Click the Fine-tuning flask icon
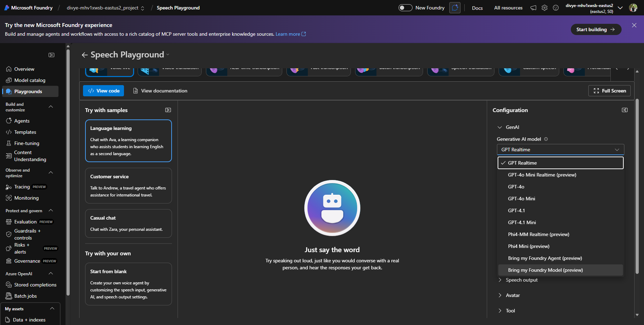The image size is (644, 325). pyautogui.click(x=9, y=143)
